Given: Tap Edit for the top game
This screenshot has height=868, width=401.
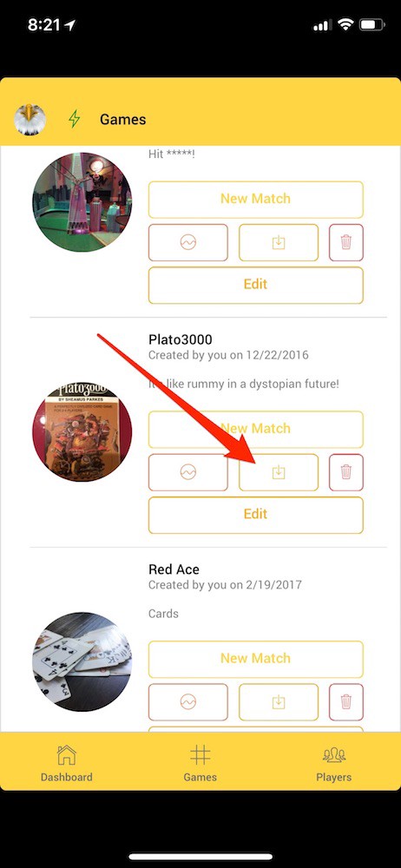Looking at the screenshot, I should [256, 285].
